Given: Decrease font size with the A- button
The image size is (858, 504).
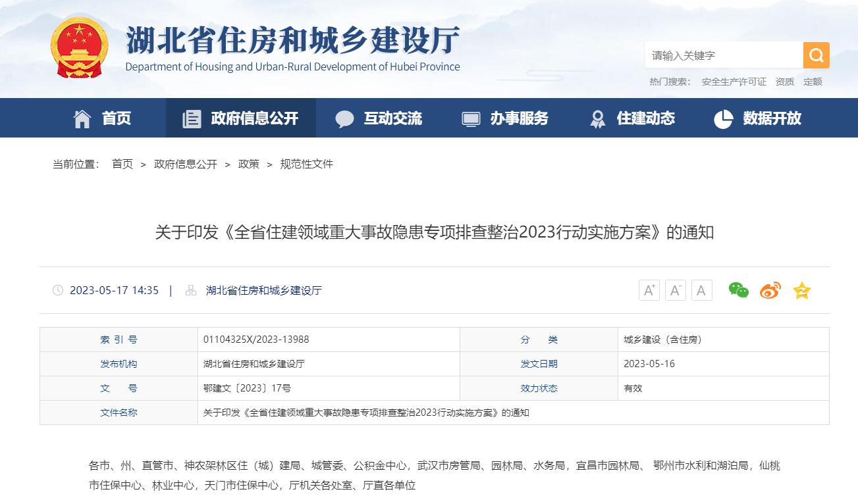Looking at the screenshot, I should 674,290.
